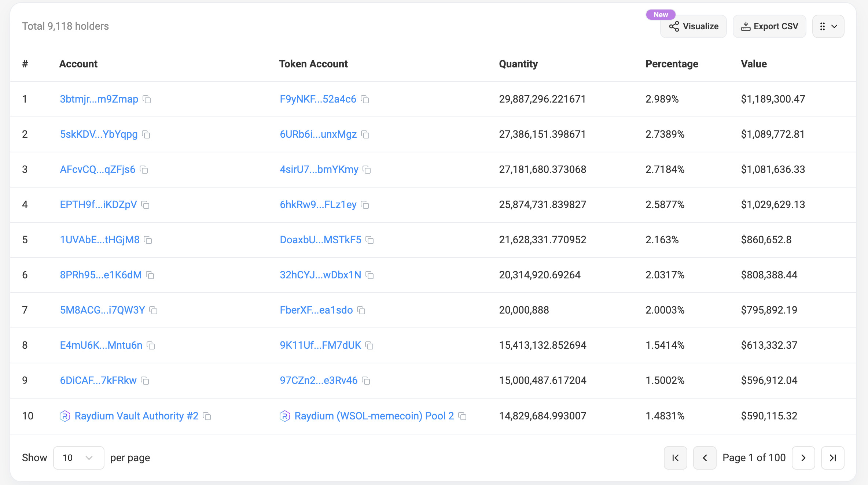The height and width of the screenshot is (485, 868).
Task: Copy Raydium Vault Authority #2 address
Action: coord(207,416)
